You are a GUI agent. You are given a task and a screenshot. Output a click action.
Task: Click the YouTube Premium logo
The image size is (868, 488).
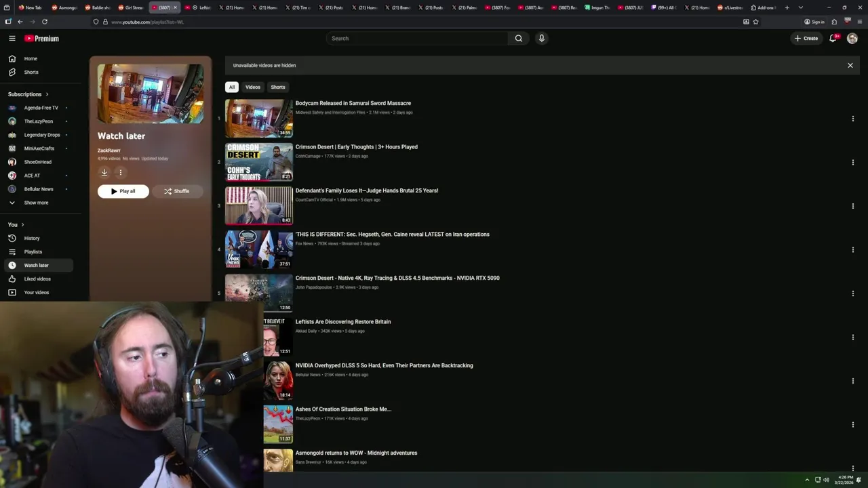[41, 39]
